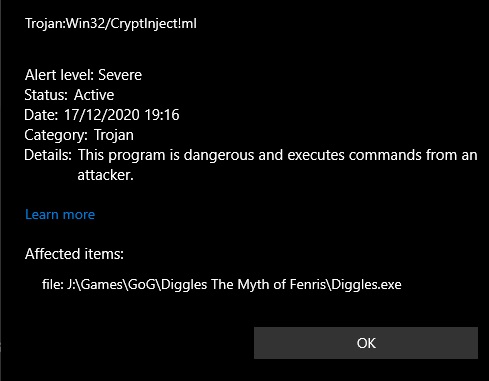Click the word 'attacker.' in details
This screenshot has width=489, height=381.
pyautogui.click(x=105, y=175)
